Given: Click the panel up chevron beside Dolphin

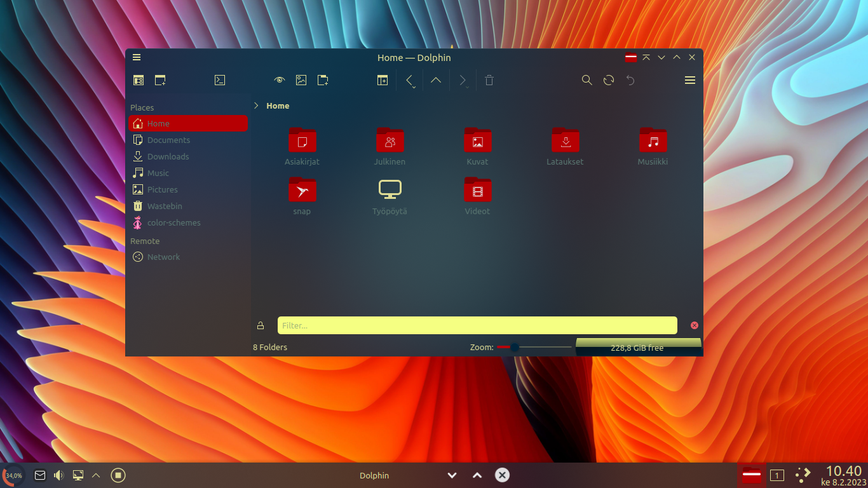Looking at the screenshot, I should click(x=477, y=475).
